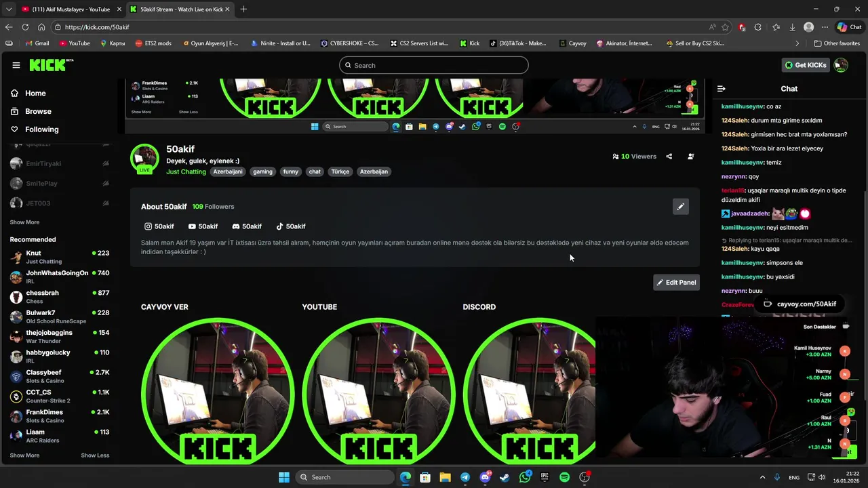Expand Show More under Recommended
The height and width of the screenshot is (488, 868).
point(24,455)
